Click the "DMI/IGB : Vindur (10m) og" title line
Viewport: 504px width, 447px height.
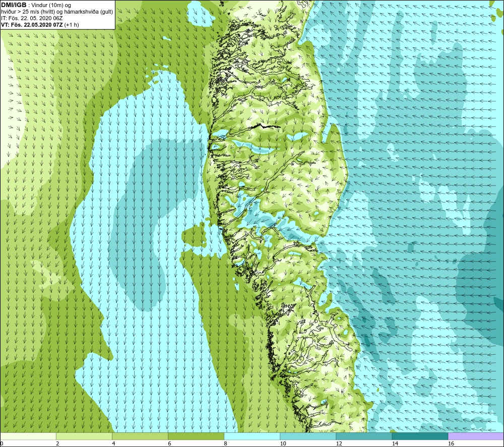click(x=36, y=5)
